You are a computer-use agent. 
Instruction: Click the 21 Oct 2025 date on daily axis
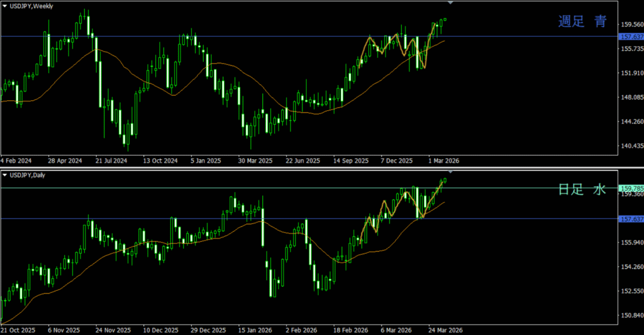click(18, 329)
